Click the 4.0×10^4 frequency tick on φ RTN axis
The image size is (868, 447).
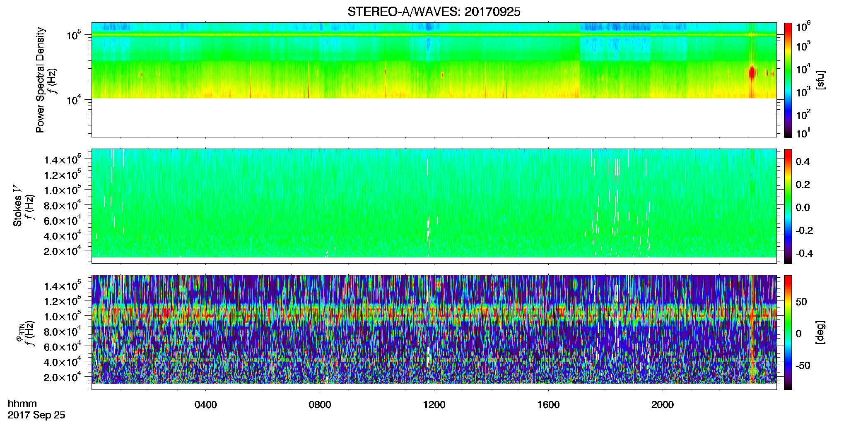(63, 362)
